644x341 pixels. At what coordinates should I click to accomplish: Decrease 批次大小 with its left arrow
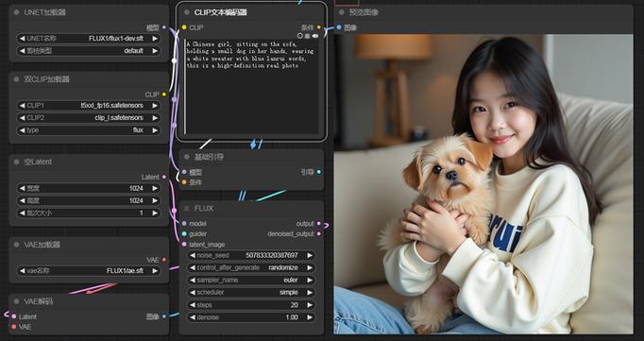tap(22, 213)
